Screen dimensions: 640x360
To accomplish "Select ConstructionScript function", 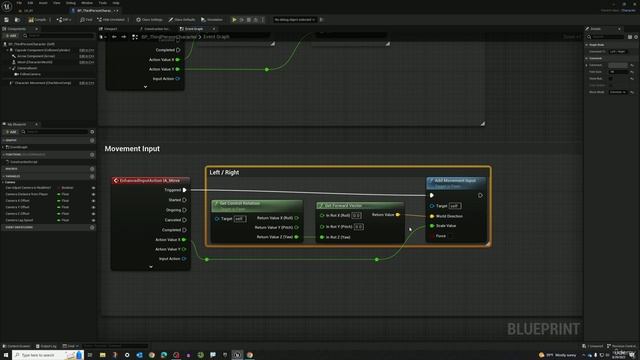I will 24,162.
